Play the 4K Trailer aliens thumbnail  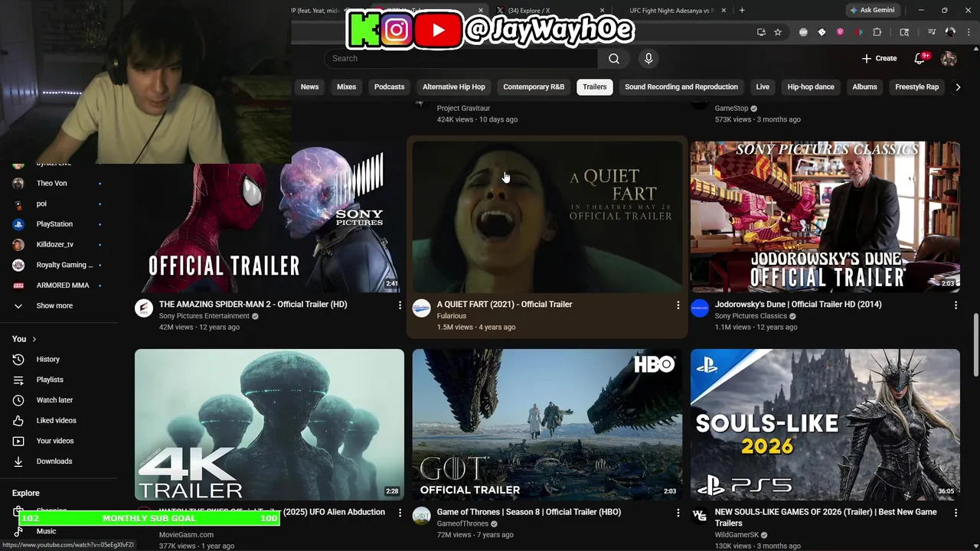(x=269, y=425)
